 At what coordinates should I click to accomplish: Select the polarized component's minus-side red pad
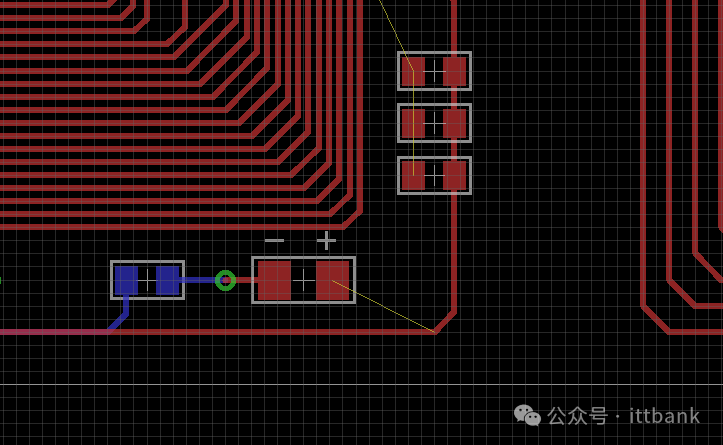click(x=274, y=280)
